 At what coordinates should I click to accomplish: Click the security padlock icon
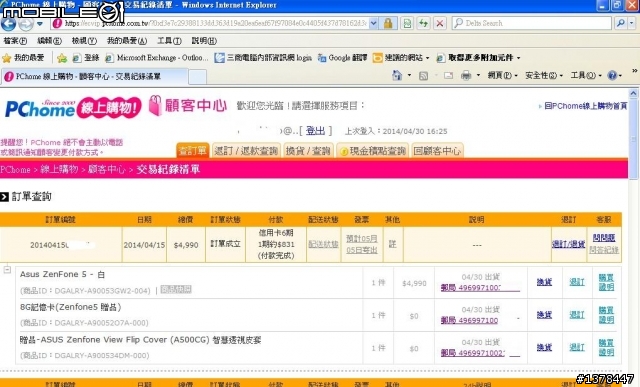(388, 23)
